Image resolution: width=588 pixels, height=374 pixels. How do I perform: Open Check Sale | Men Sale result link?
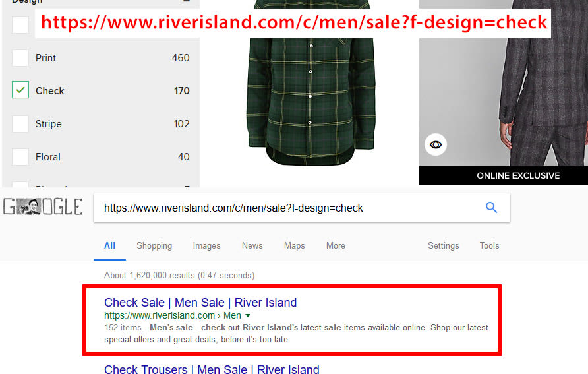pos(200,302)
